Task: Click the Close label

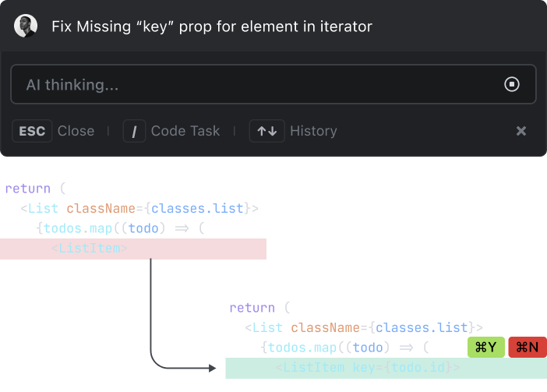Action: point(76,131)
